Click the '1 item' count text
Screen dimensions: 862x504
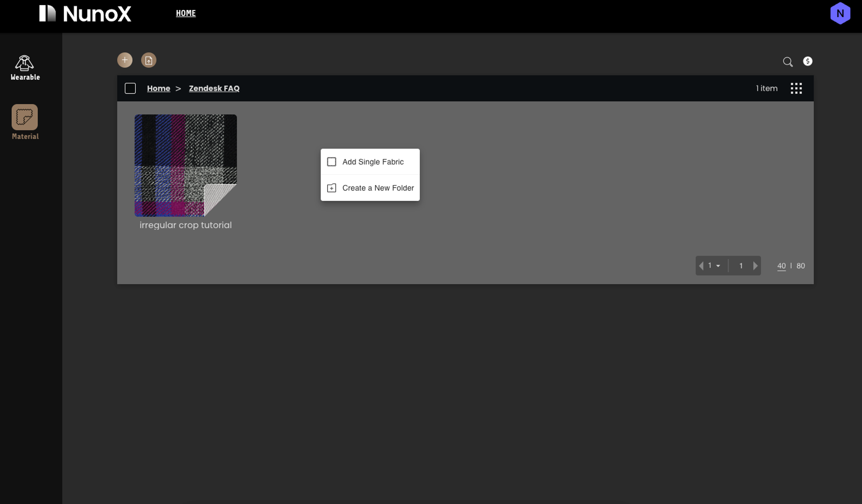click(767, 88)
